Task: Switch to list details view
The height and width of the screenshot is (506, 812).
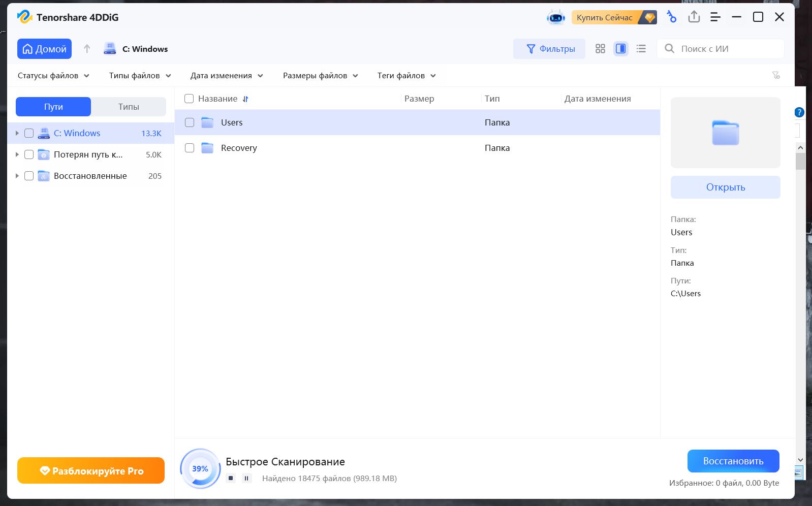Action: tap(641, 49)
